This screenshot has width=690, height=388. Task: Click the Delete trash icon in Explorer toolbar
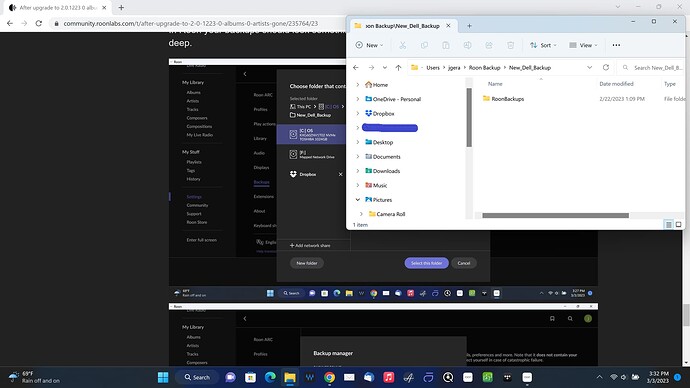coord(510,45)
